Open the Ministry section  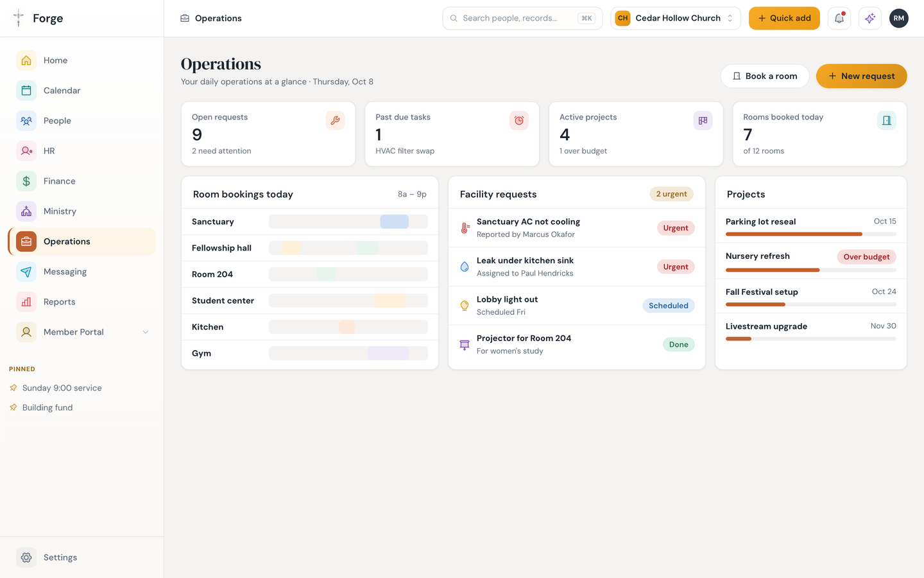click(x=82, y=211)
